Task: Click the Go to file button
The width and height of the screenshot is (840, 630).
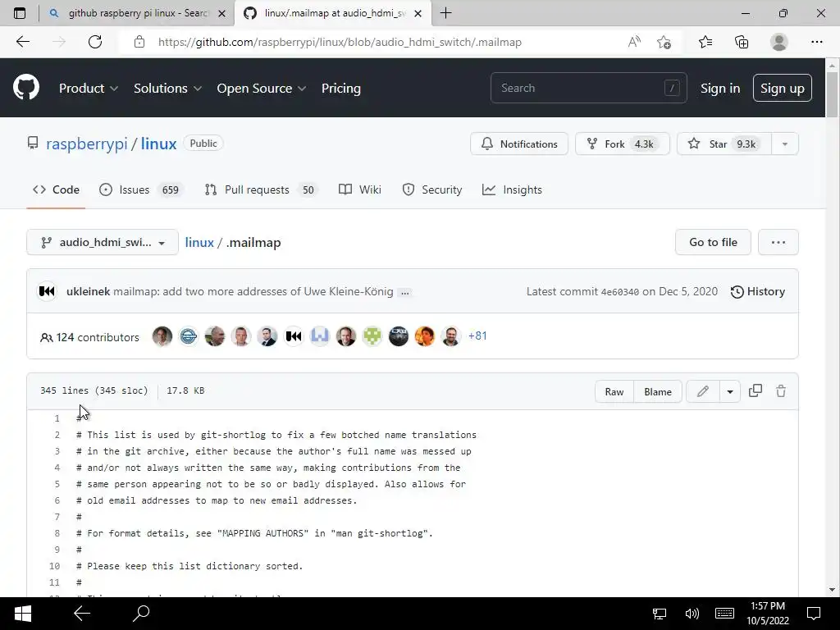Action: tap(713, 242)
